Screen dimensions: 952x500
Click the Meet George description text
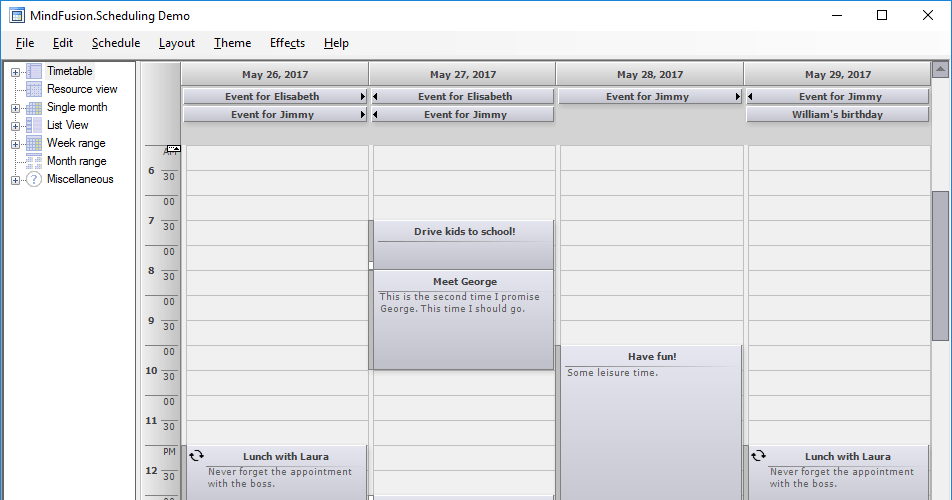[460, 303]
